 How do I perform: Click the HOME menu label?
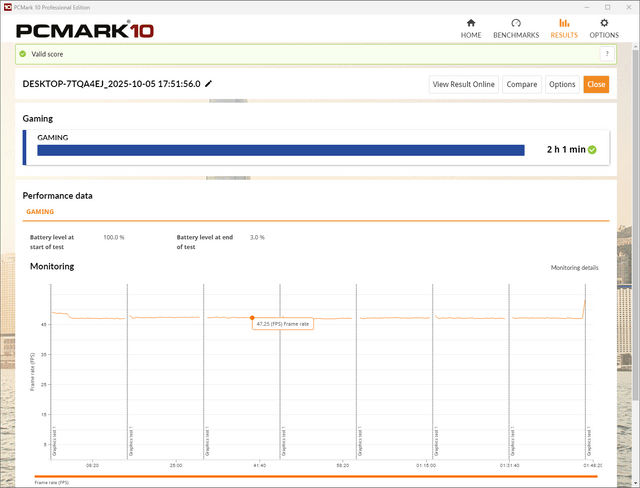pos(471,35)
